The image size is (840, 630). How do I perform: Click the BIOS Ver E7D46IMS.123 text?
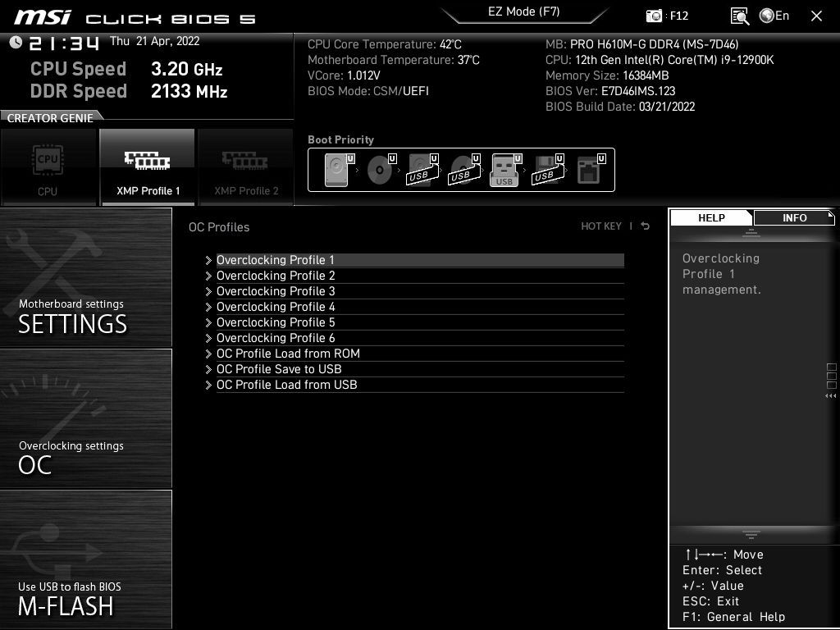610,91
